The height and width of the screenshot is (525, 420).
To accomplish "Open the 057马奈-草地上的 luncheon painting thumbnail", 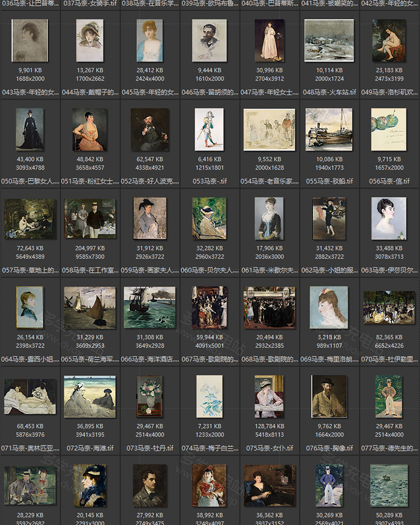I will tap(30, 220).
